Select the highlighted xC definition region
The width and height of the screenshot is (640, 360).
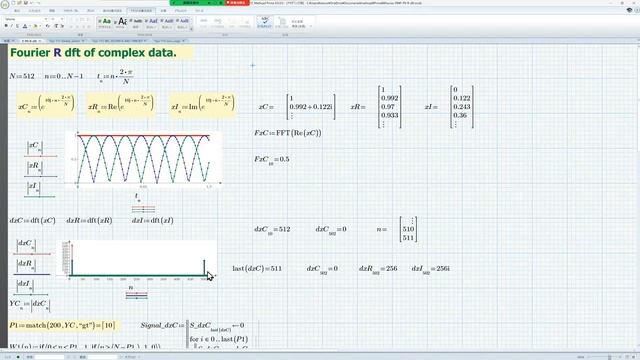tap(46, 105)
